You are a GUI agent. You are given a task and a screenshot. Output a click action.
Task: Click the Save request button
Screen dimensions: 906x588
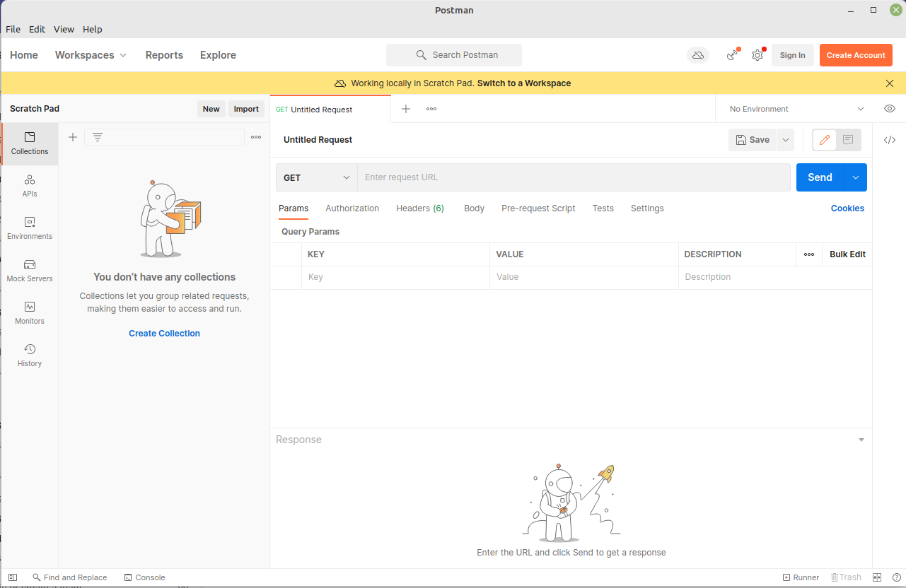[x=753, y=140]
